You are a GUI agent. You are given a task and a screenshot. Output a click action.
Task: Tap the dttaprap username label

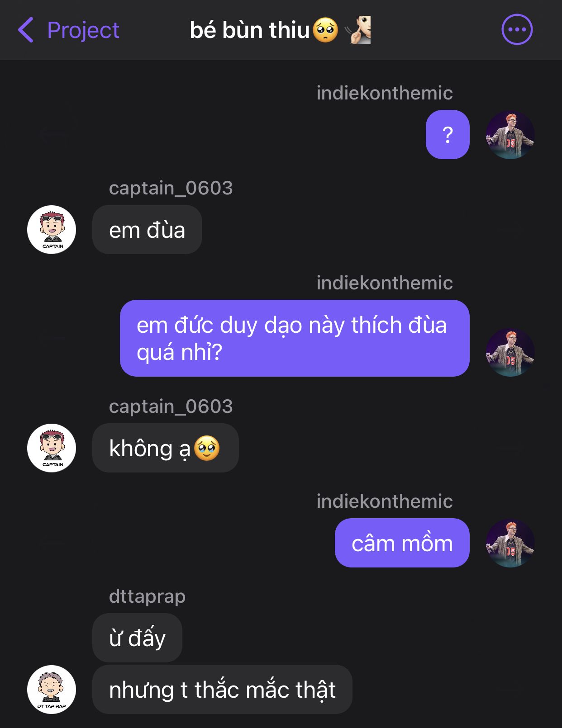147,596
